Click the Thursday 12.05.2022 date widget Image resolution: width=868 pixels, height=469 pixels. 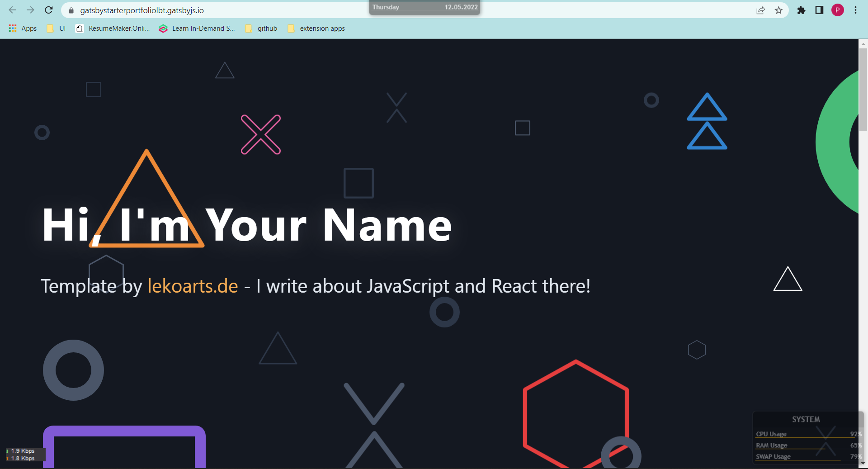(x=425, y=7)
